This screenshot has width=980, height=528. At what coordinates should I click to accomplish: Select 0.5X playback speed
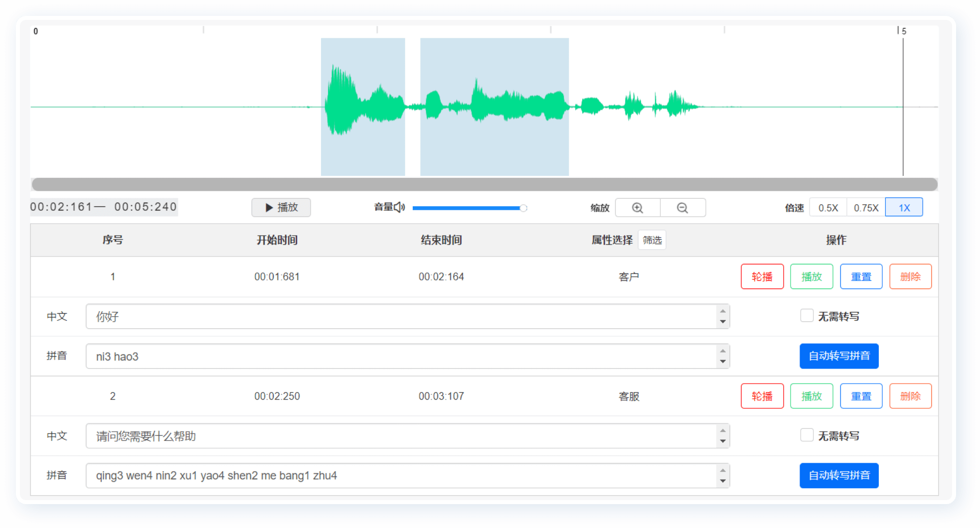(x=828, y=208)
